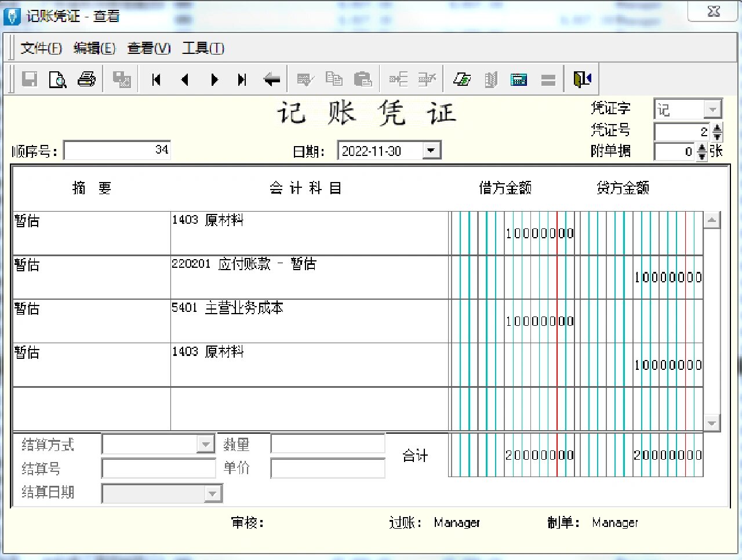This screenshot has width=742, height=560.
Task: Click the copy toolbar icon
Action: tap(334, 79)
